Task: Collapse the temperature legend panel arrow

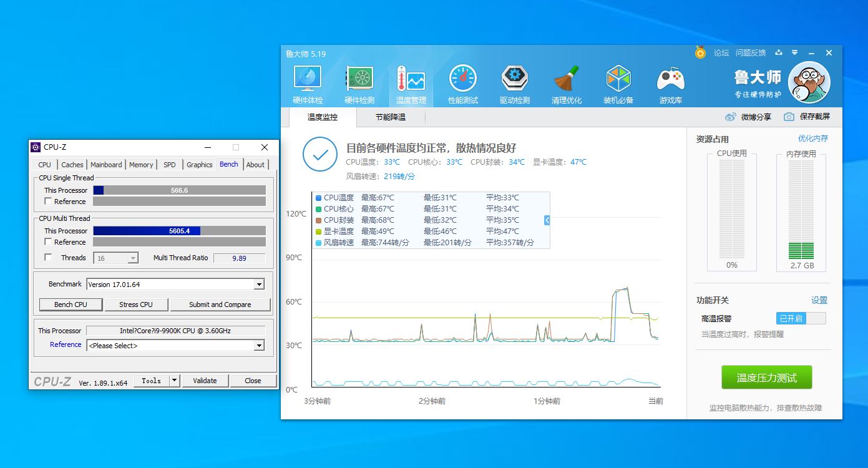Action: pyautogui.click(x=547, y=220)
